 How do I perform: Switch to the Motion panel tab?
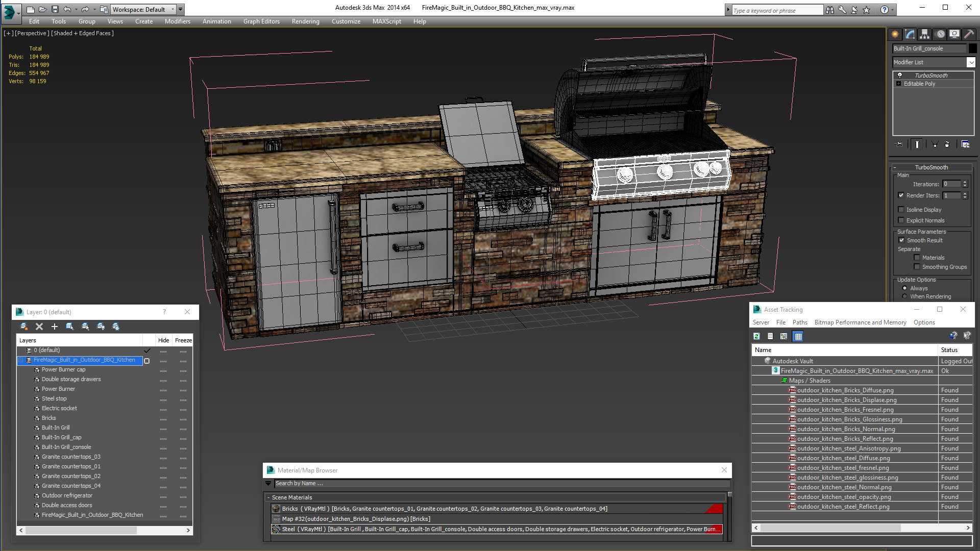[x=940, y=34]
